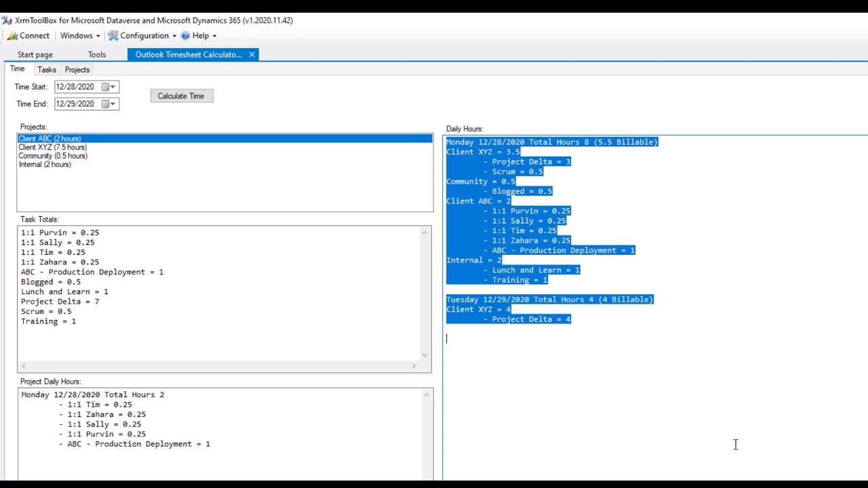This screenshot has width=868, height=488.
Task: Click Task Totals scroll right arrow
Action: (x=414, y=366)
